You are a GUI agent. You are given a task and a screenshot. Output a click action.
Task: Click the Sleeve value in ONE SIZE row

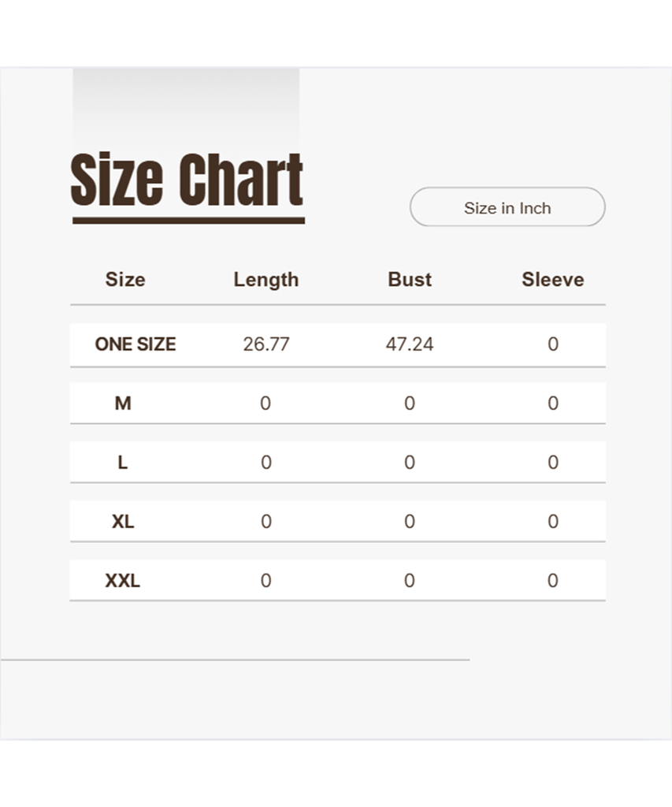[552, 344]
